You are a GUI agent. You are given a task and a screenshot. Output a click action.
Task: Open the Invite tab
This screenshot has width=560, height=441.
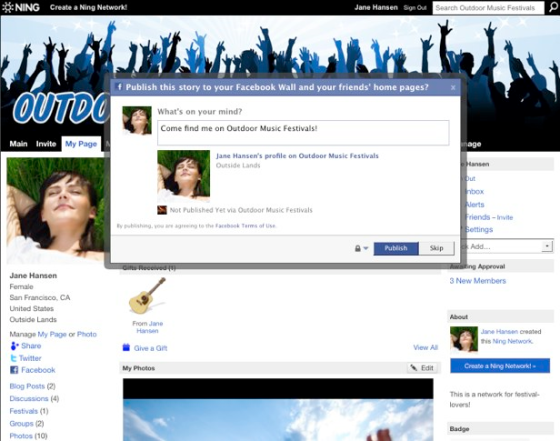click(46, 144)
